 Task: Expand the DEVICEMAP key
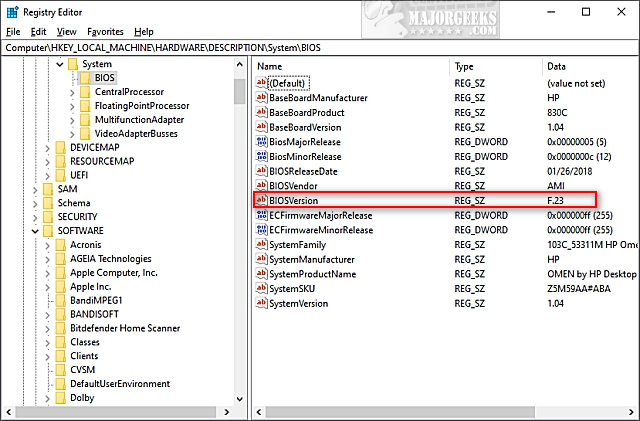48,148
